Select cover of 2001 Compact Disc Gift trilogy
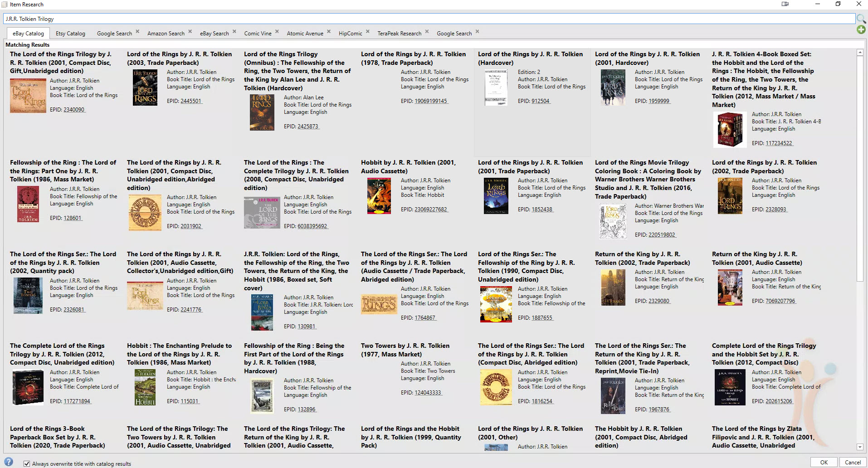Screen dimensions: 868x468 pyautogui.click(x=28, y=96)
